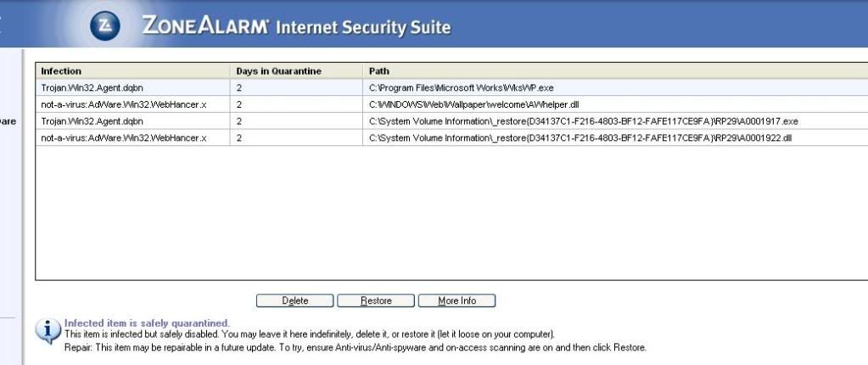This screenshot has height=365, width=868.
Task: Sort by the Infection column header
Action: pyautogui.click(x=133, y=71)
